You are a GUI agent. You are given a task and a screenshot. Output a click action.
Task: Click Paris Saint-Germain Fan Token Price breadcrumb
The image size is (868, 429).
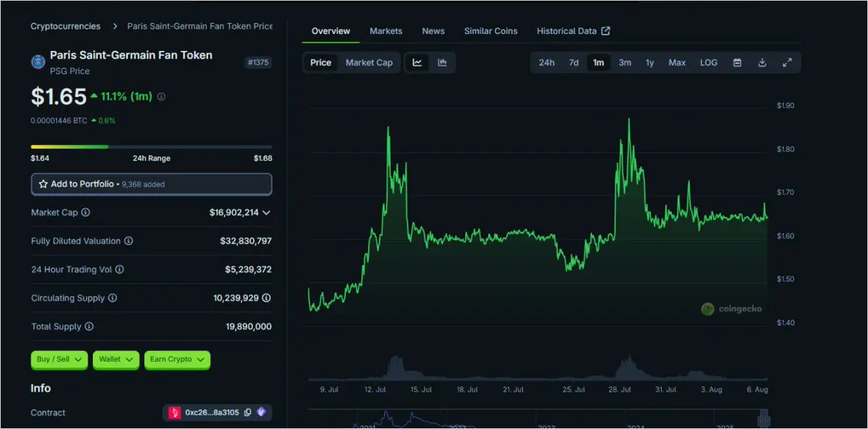coord(200,26)
